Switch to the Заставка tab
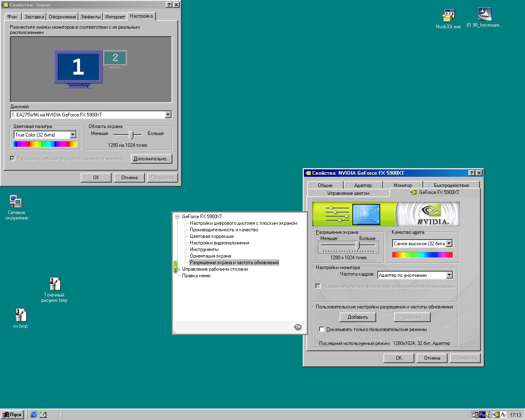 pos(34,17)
